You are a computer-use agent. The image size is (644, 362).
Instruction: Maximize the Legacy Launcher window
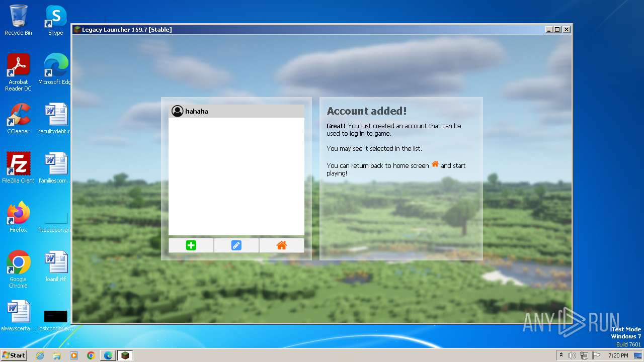coord(557,30)
